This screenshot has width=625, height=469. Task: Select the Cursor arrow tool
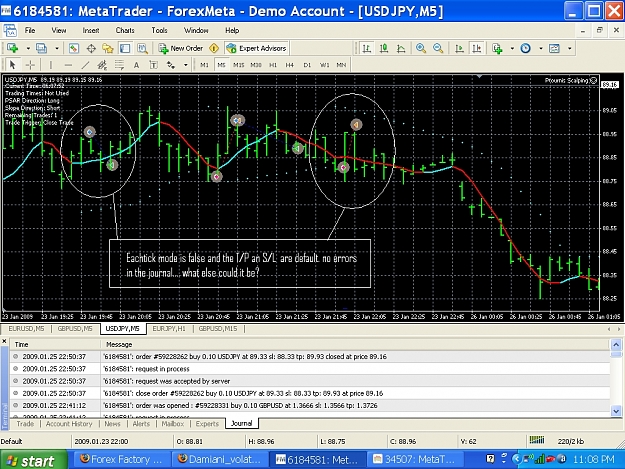12,65
